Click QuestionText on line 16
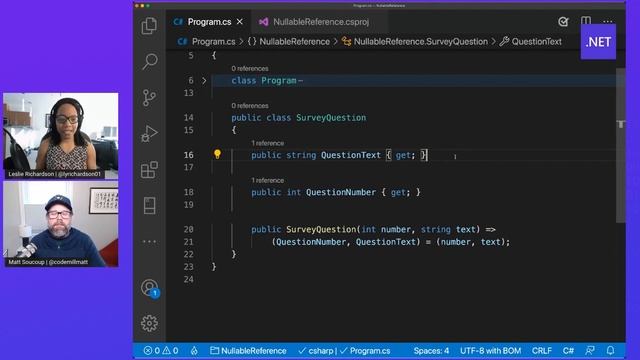Viewport: 640px width, 360px height. click(351, 155)
